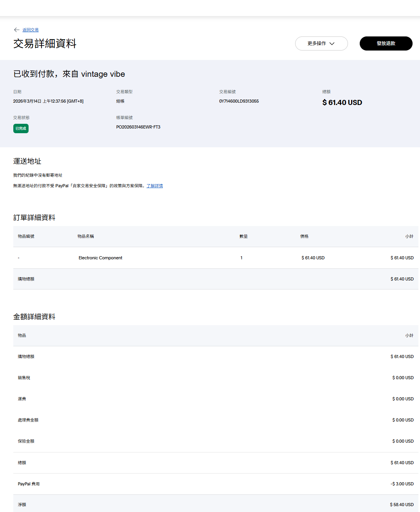The width and height of the screenshot is (420, 512).
Task: Click the -$3.00 USD fee amount
Action: click(402, 484)
